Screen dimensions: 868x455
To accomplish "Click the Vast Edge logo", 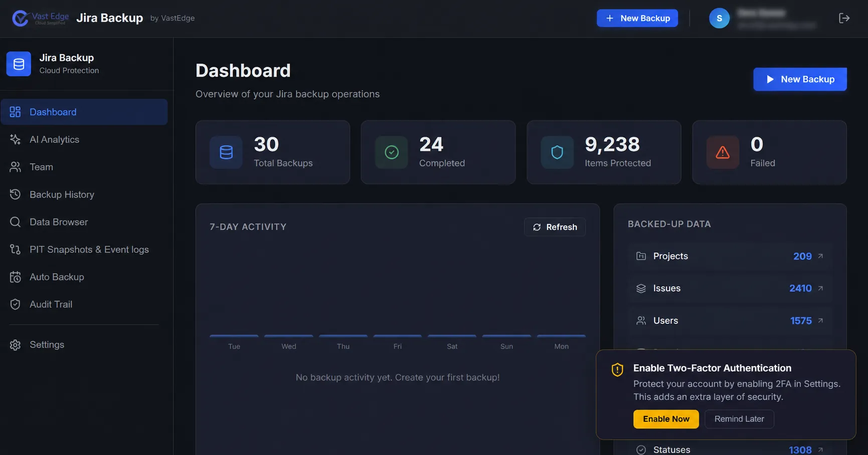I will tap(41, 18).
